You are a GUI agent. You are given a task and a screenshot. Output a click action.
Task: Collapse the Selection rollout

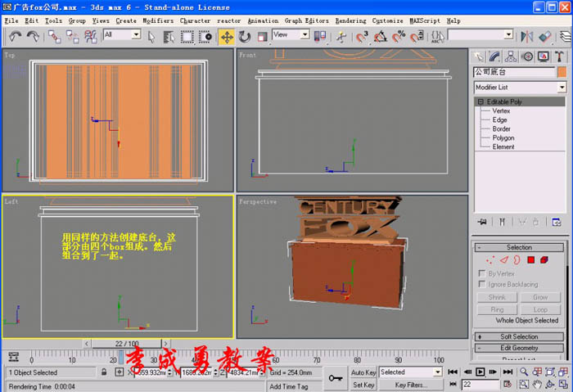[x=519, y=247]
